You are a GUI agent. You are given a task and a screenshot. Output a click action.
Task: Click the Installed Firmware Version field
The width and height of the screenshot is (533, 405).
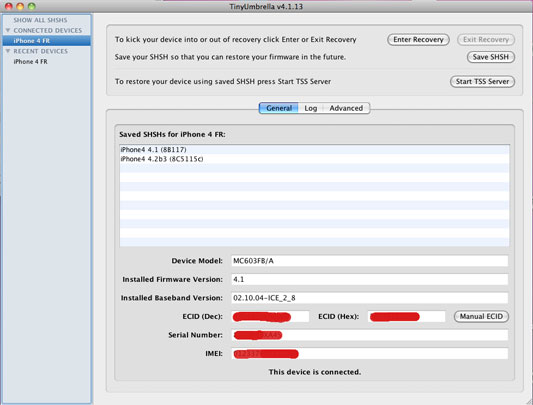click(369, 279)
